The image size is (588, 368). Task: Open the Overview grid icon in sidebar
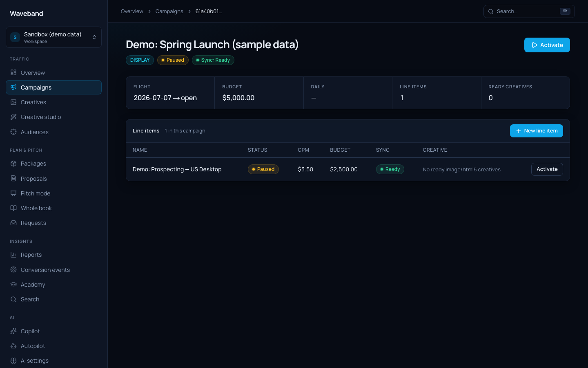(x=13, y=73)
